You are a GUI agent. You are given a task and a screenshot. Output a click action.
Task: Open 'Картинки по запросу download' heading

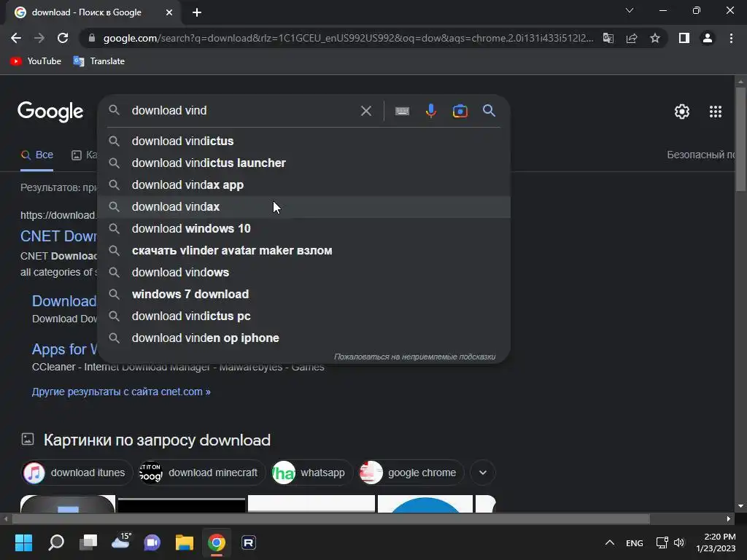(x=157, y=440)
